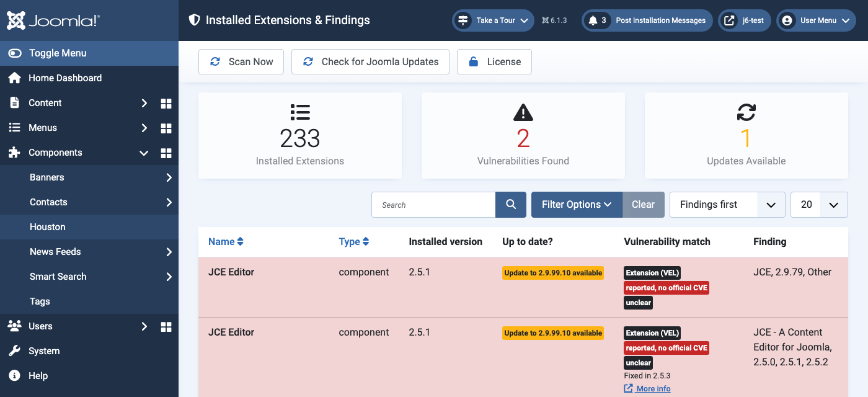Click first row's Extension (VEL) badge
The width and height of the screenshot is (868, 397).
(652, 273)
